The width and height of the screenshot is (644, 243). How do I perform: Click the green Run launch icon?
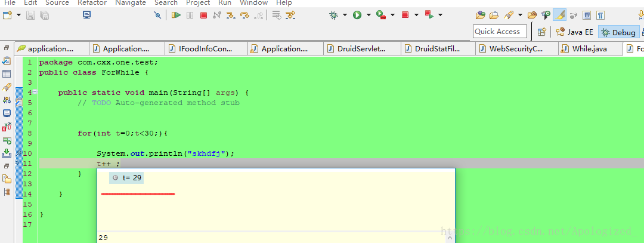[x=357, y=15]
